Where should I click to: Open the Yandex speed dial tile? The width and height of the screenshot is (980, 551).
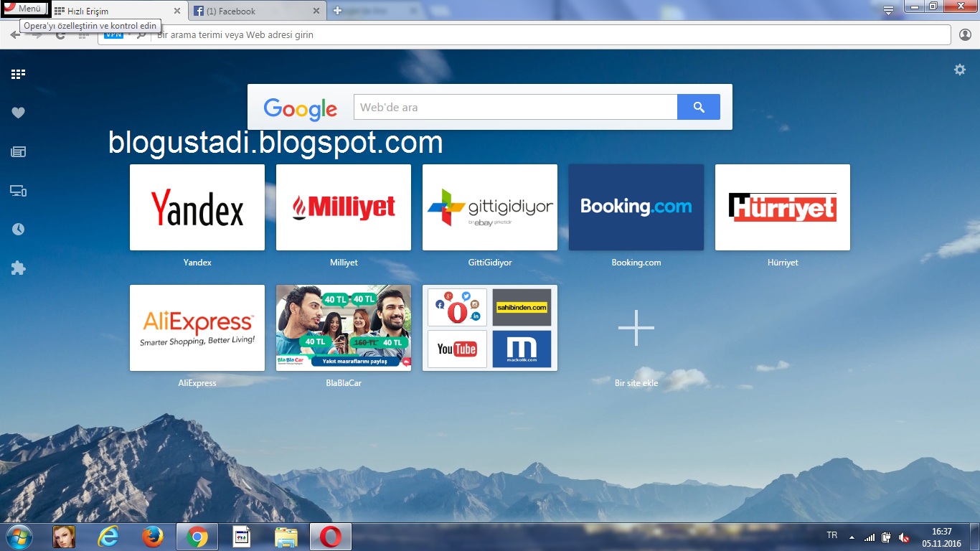(197, 207)
